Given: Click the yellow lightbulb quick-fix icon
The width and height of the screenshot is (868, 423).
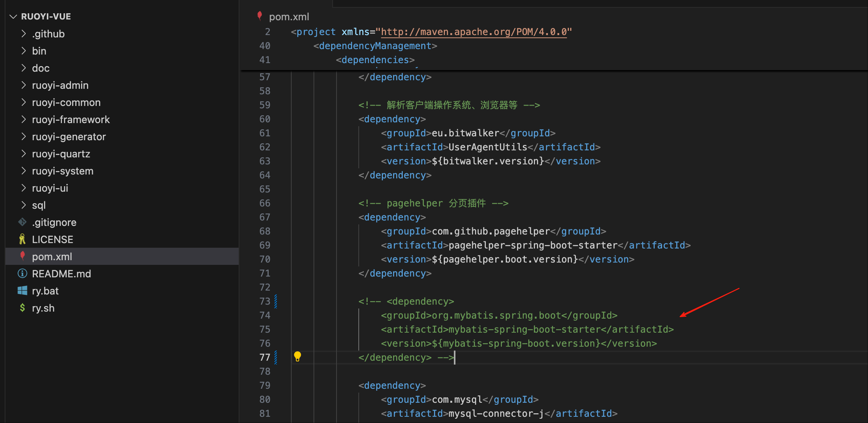Looking at the screenshot, I should tap(298, 356).
